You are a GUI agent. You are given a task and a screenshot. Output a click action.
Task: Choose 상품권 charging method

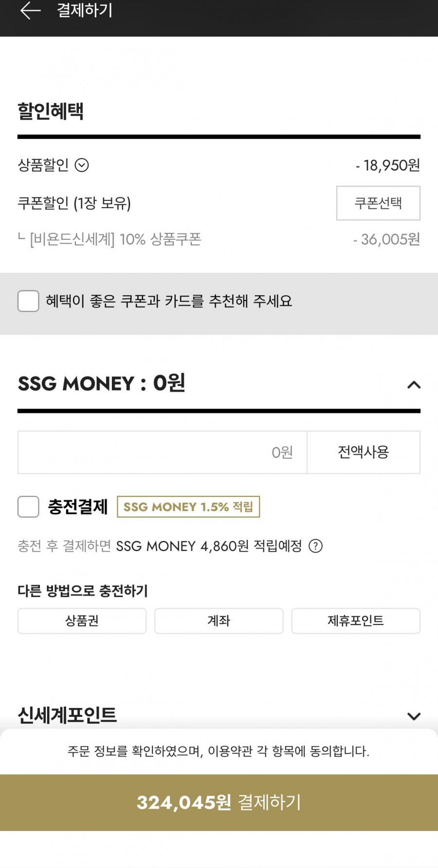pyautogui.click(x=82, y=621)
